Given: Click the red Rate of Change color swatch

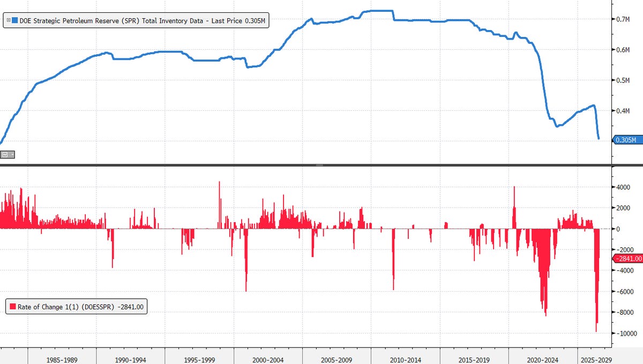Looking at the screenshot, I should (x=12, y=307).
